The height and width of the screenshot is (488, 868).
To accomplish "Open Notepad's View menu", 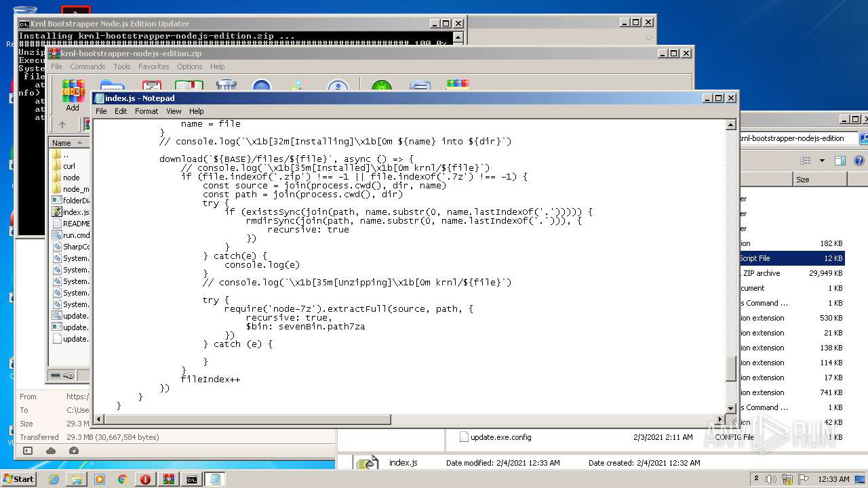I will 174,111.
